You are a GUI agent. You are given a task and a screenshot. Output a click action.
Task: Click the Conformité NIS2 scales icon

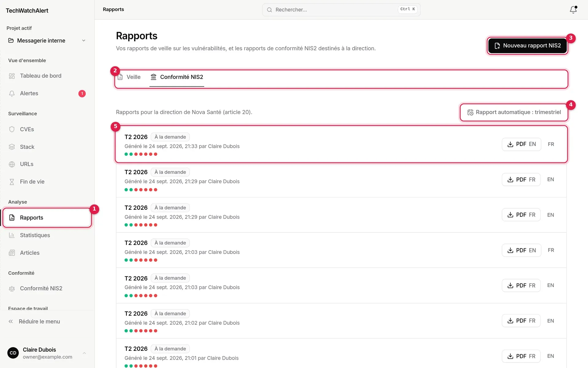(12, 289)
